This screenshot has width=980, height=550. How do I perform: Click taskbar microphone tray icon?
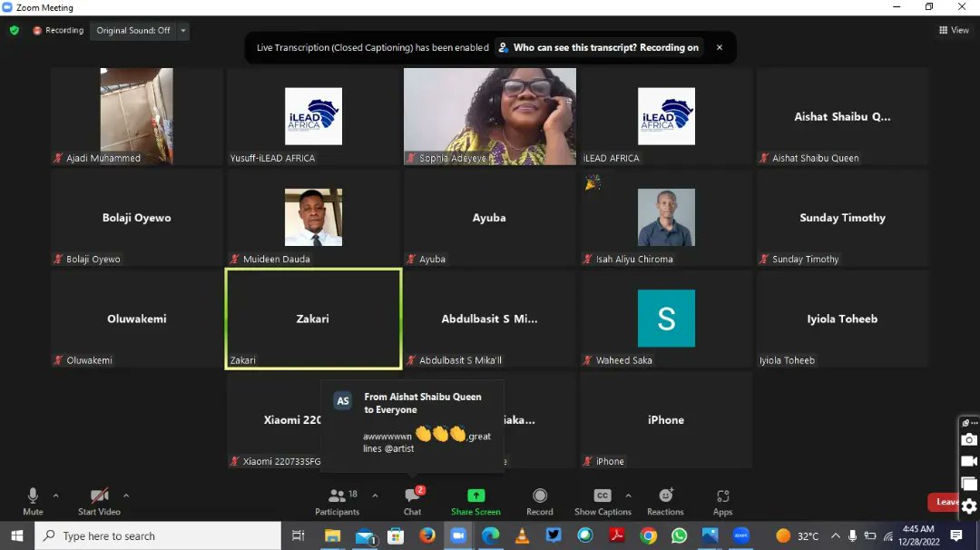click(852, 535)
